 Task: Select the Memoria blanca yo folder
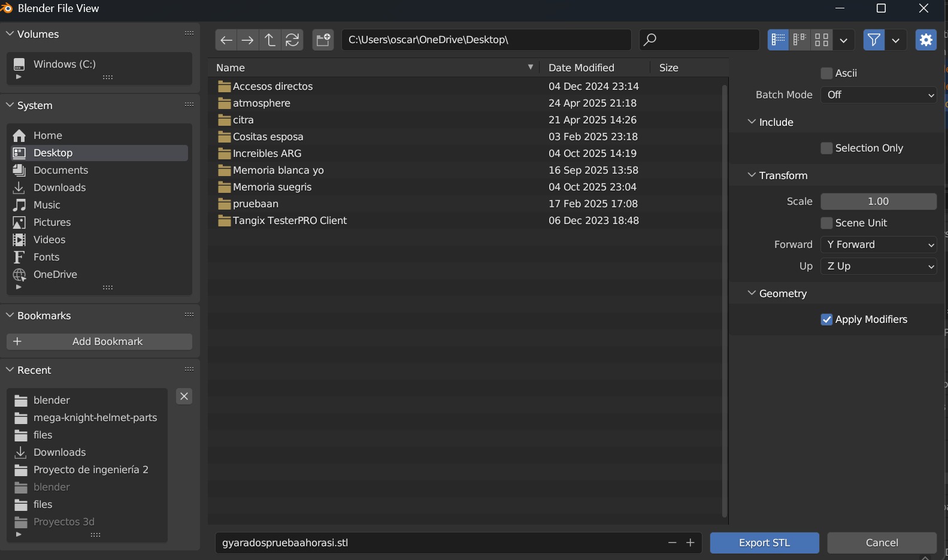[465, 170]
